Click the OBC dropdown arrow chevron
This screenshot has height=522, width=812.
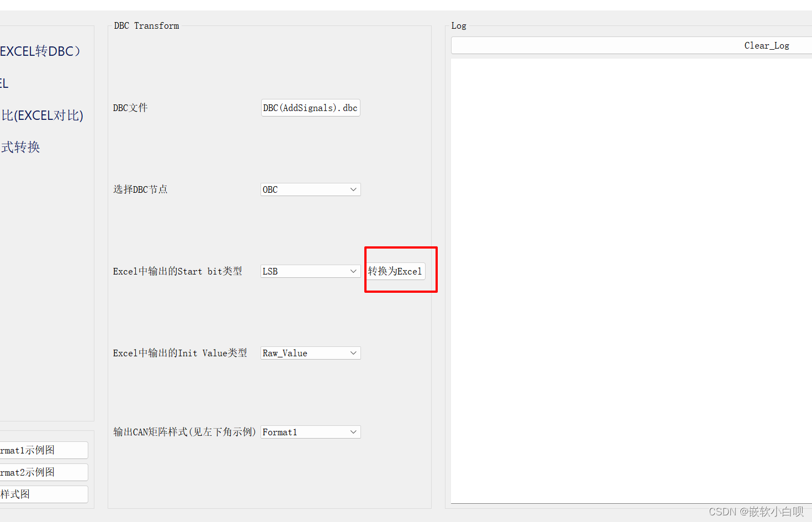pyautogui.click(x=353, y=189)
